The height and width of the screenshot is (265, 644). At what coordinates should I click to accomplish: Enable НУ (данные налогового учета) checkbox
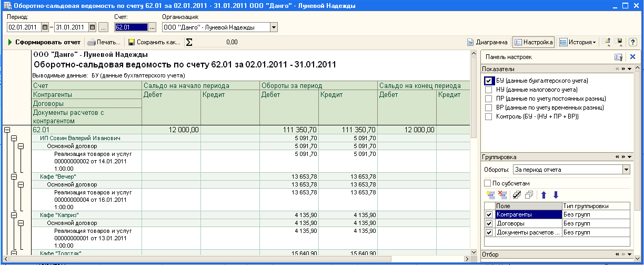488,90
